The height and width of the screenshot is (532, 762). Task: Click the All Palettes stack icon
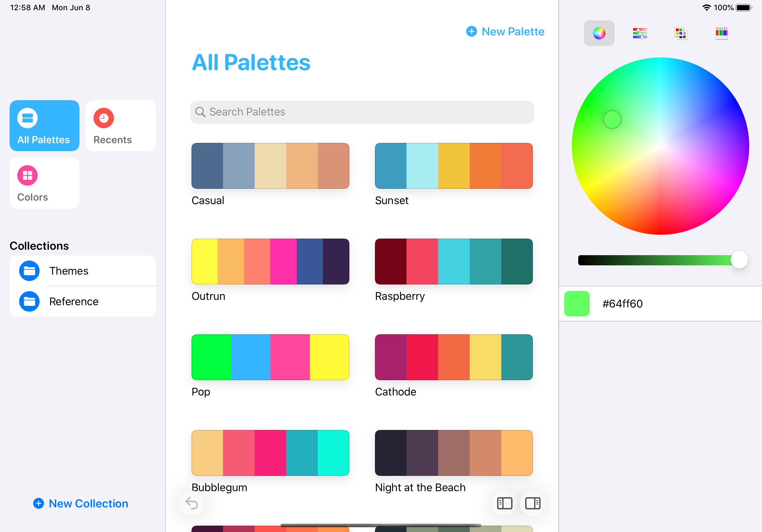click(27, 118)
